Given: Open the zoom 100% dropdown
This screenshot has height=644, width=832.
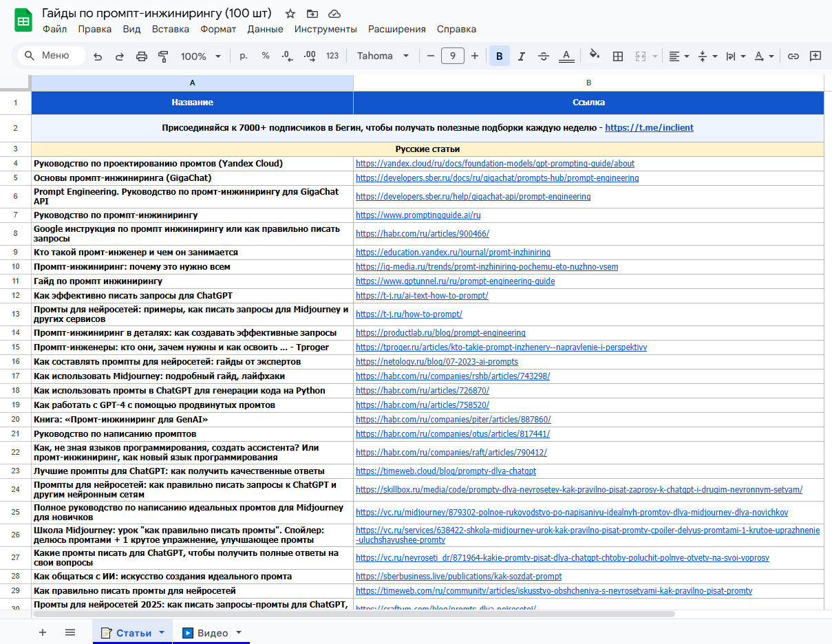Looking at the screenshot, I should click(200, 56).
